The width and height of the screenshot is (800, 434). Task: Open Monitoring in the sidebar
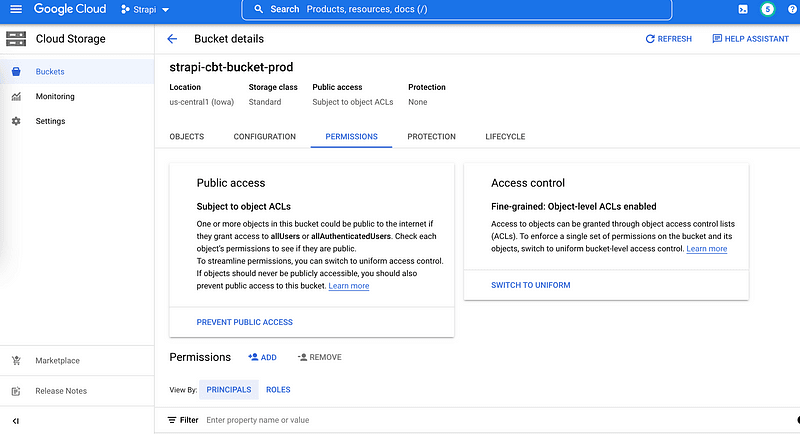point(77,96)
